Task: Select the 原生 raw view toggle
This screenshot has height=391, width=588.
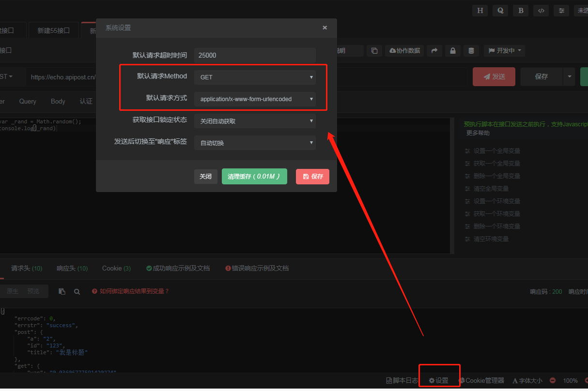Action: point(13,291)
